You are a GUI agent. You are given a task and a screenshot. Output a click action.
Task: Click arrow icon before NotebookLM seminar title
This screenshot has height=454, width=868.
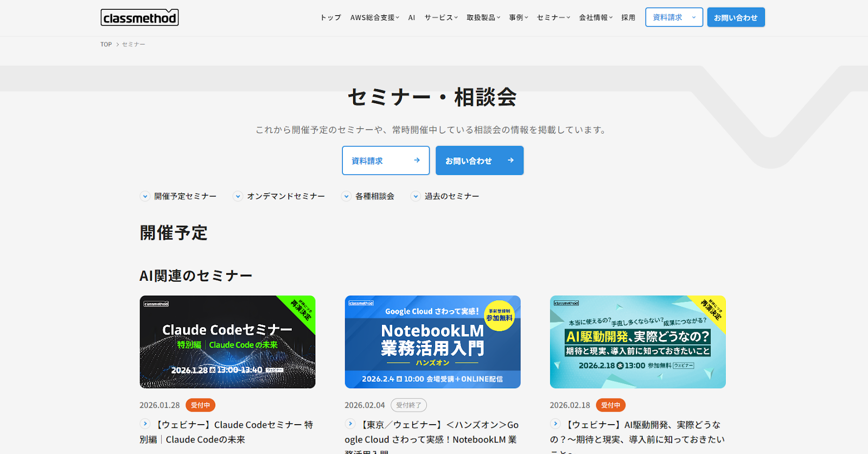pos(350,424)
